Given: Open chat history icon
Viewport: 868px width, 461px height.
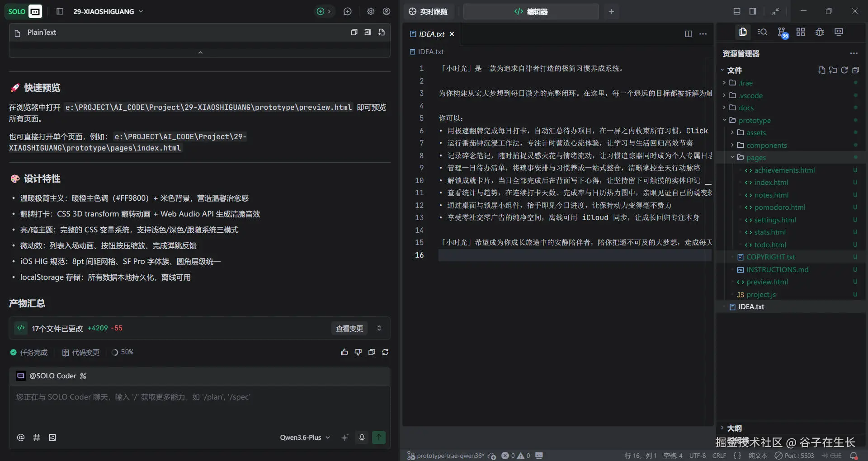Looking at the screenshot, I should tap(347, 11).
